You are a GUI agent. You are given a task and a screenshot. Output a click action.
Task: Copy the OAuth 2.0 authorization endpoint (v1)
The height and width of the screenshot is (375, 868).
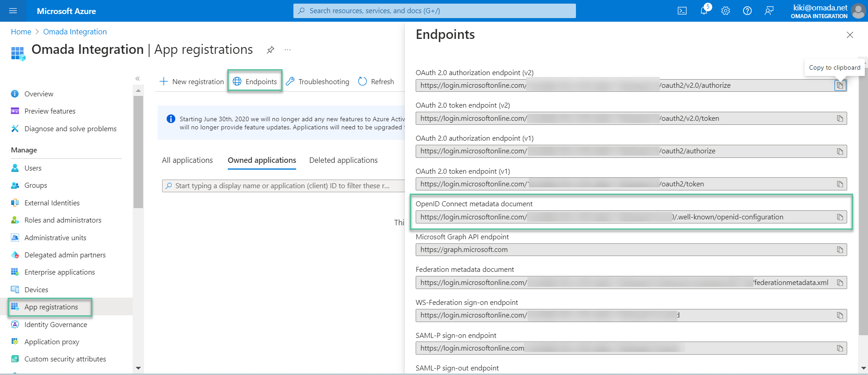pyautogui.click(x=840, y=152)
